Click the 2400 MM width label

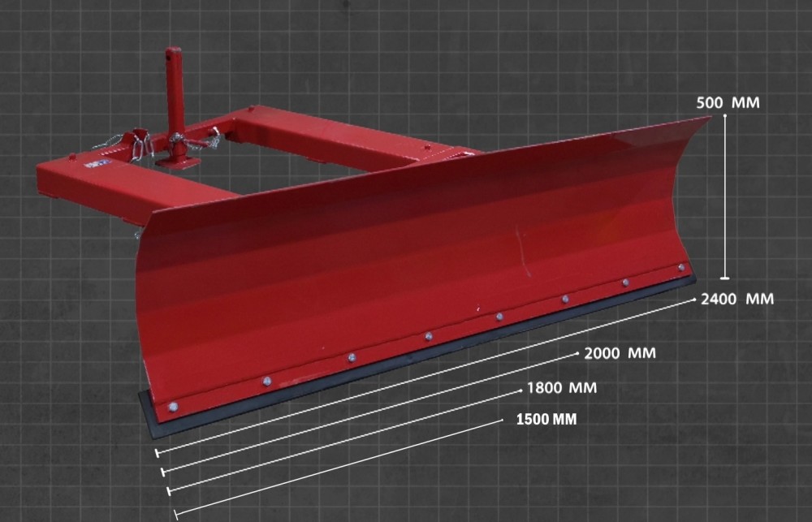737,299
